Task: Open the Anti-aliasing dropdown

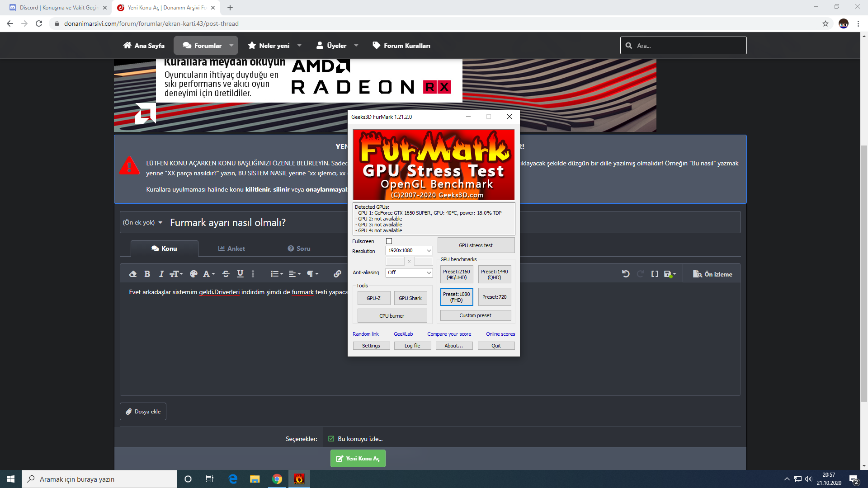Action: coord(409,272)
